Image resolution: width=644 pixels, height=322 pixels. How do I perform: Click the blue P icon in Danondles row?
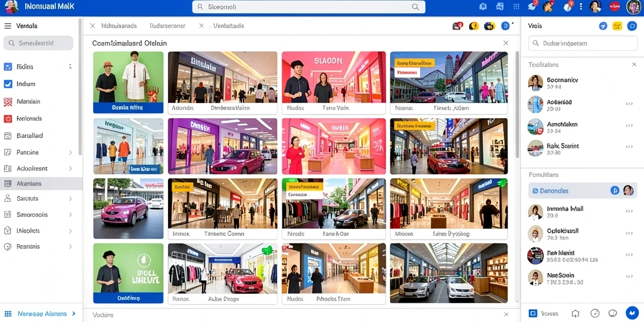pos(614,190)
